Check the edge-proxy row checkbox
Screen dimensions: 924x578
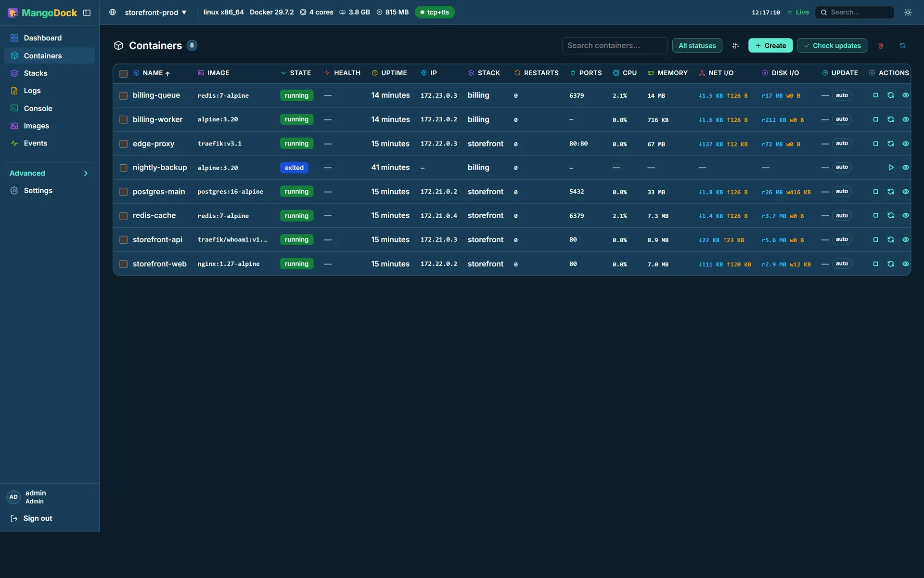(123, 144)
